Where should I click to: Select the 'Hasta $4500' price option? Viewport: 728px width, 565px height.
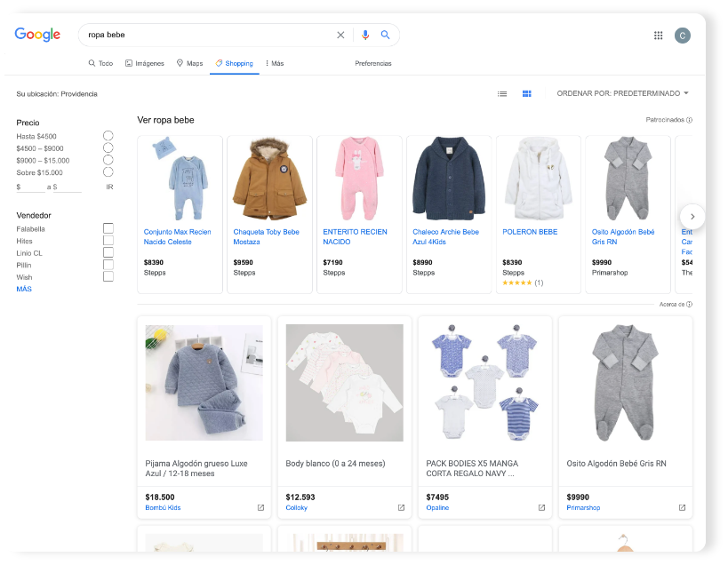[x=108, y=136]
